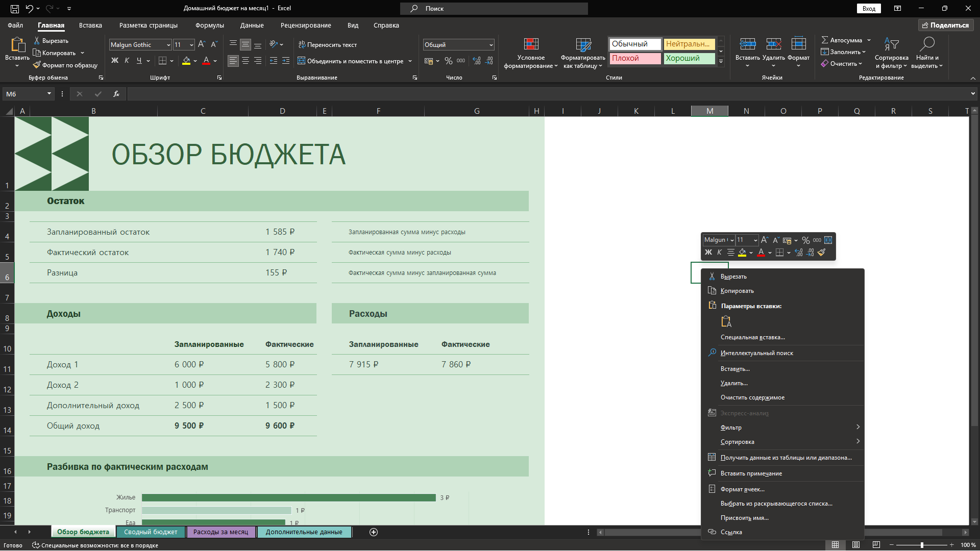Switch to Page Layout view in the status bar

coord(856,545)
